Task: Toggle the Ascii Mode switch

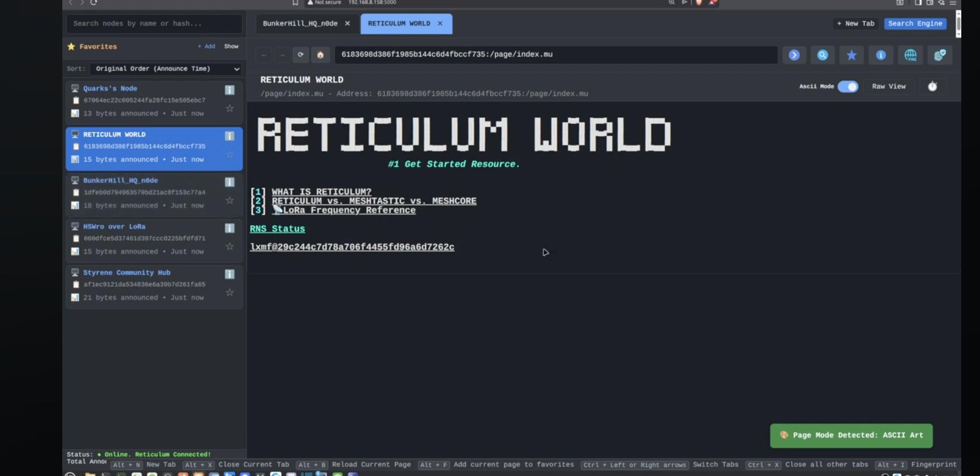Action: (847, 87)
